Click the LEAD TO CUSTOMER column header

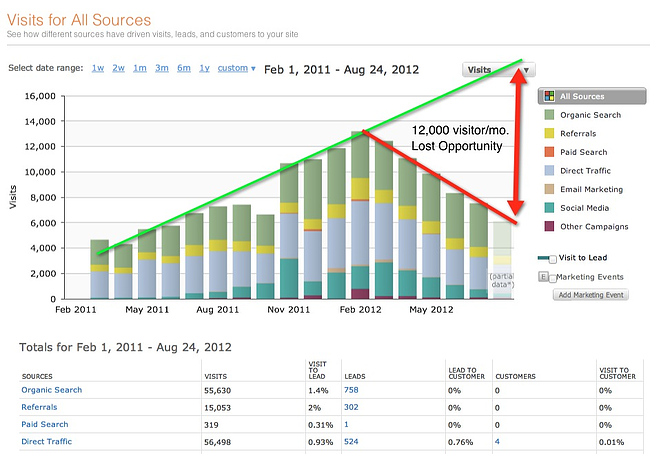point(466,373)
